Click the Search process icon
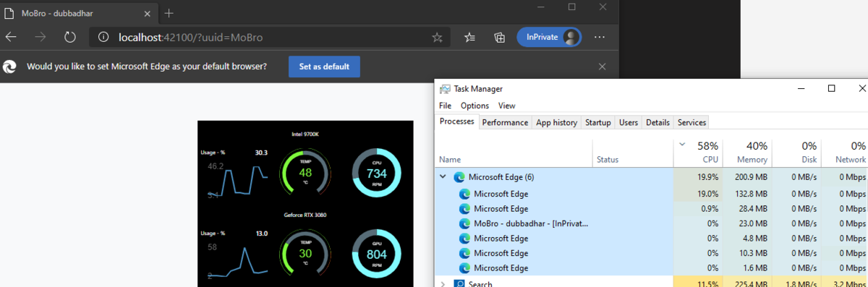 459,283
